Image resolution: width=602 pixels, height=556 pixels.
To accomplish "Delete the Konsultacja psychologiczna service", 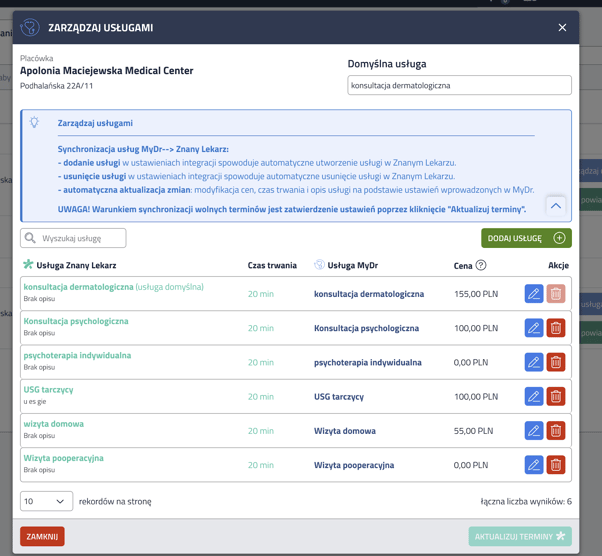I will tap(556, 328).
